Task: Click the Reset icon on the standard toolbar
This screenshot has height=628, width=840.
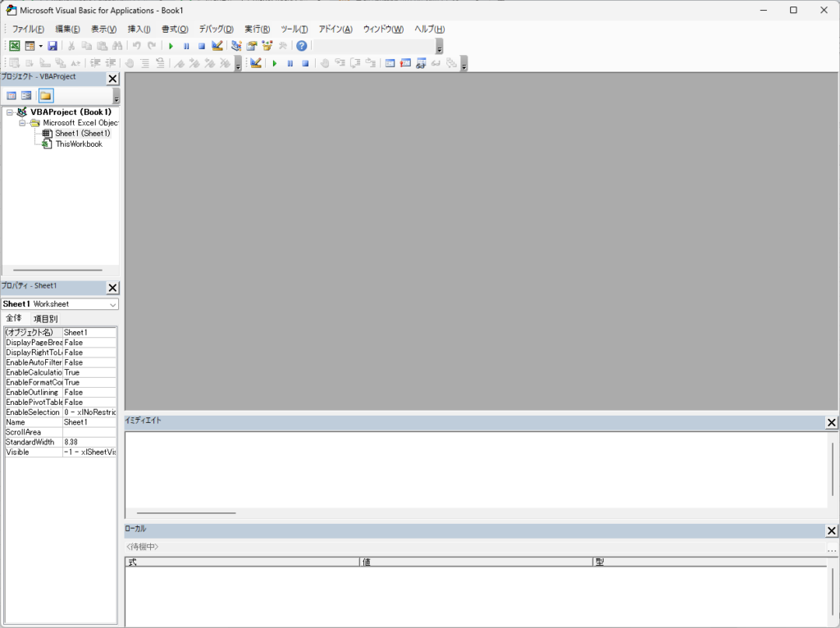Action: coord(203,46)
